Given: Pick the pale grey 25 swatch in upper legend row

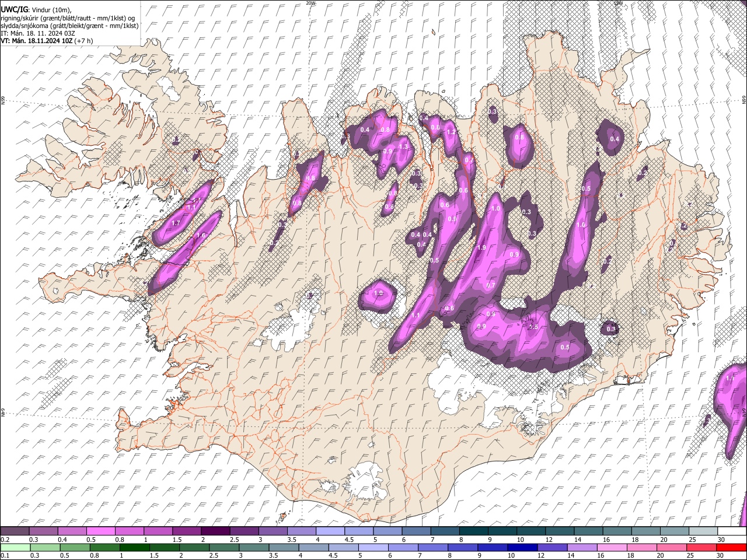Looking at the screenshot, I should [x=703, y=531].
